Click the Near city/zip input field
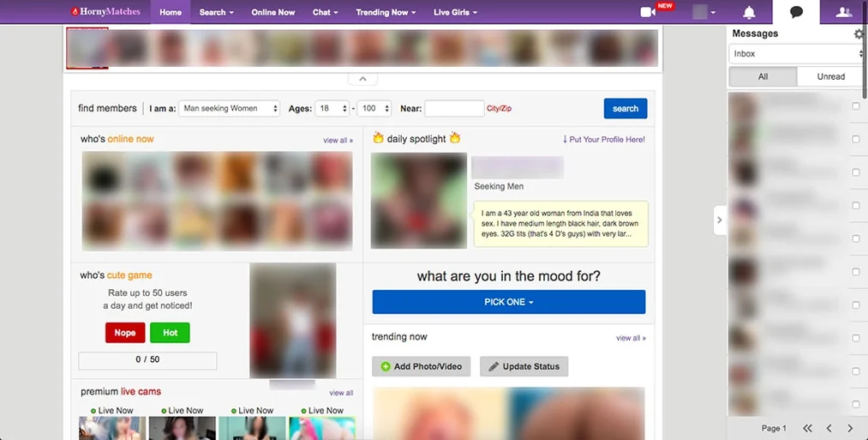The image size is (868, 440). click(x=454, y=109)
